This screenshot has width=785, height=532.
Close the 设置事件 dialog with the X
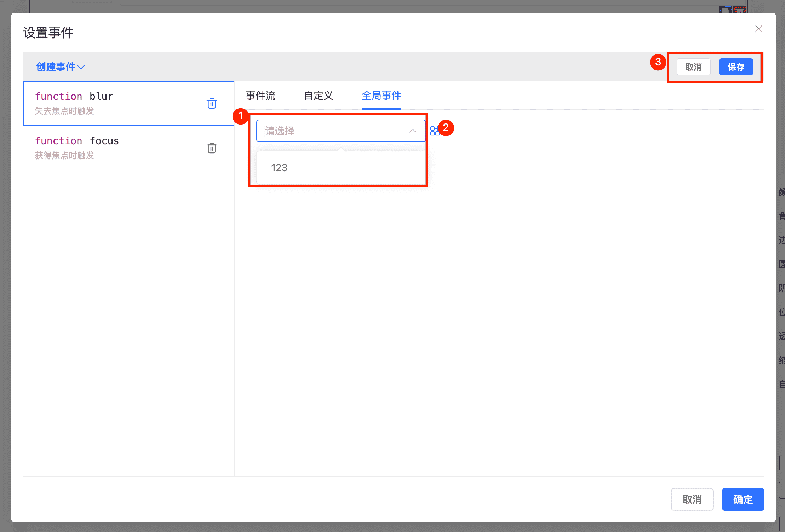click(758, 29)
